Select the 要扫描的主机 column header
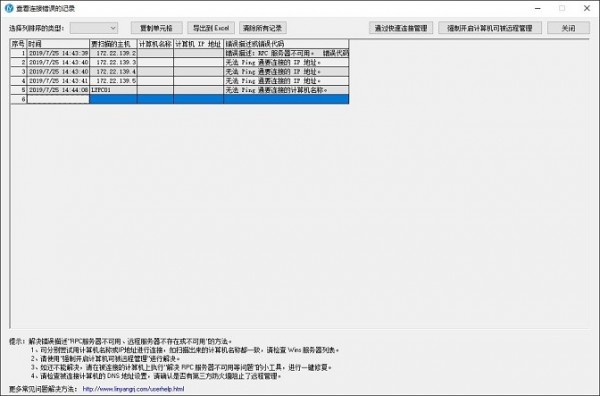Image resolution: width=600 pixels, height=396 pixels. pos(113,44)
